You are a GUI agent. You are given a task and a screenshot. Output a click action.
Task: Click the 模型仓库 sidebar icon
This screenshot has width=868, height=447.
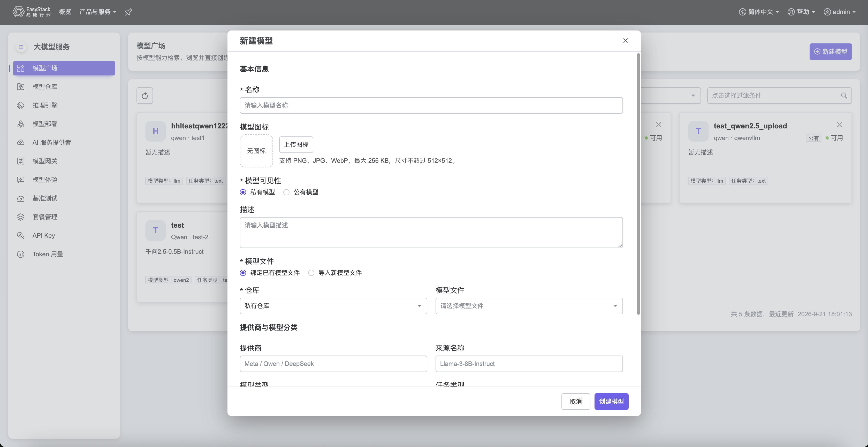21,87
